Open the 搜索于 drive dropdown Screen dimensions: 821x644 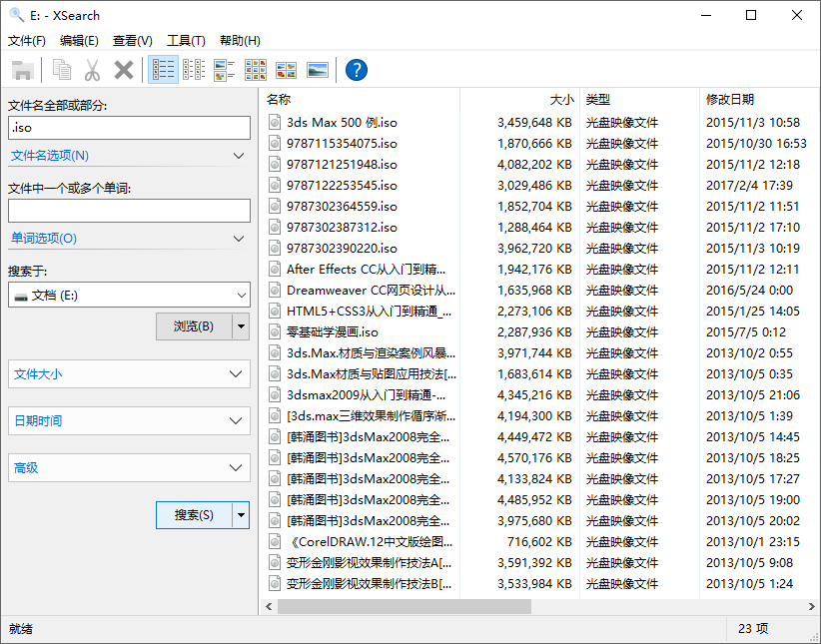pyautogui.click(x=239, y=295)
